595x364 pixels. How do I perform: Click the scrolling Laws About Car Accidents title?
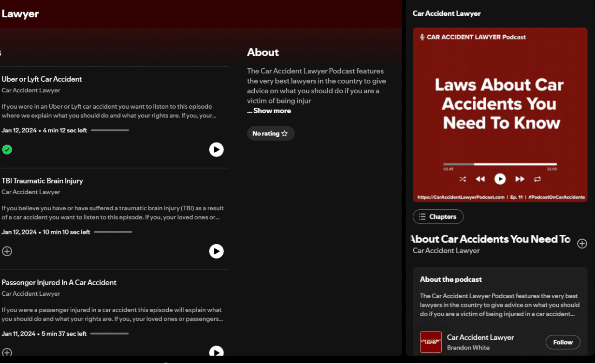click(x=491, y=239)
